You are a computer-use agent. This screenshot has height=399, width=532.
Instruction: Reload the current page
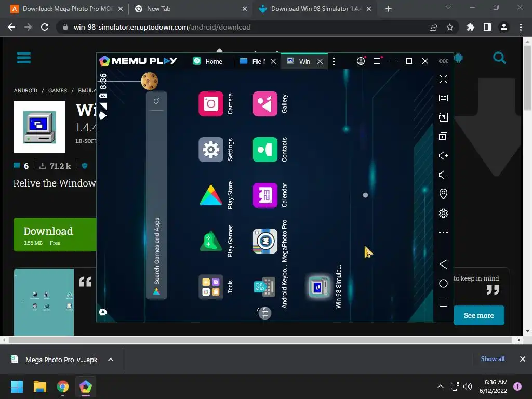click(45, 27)
